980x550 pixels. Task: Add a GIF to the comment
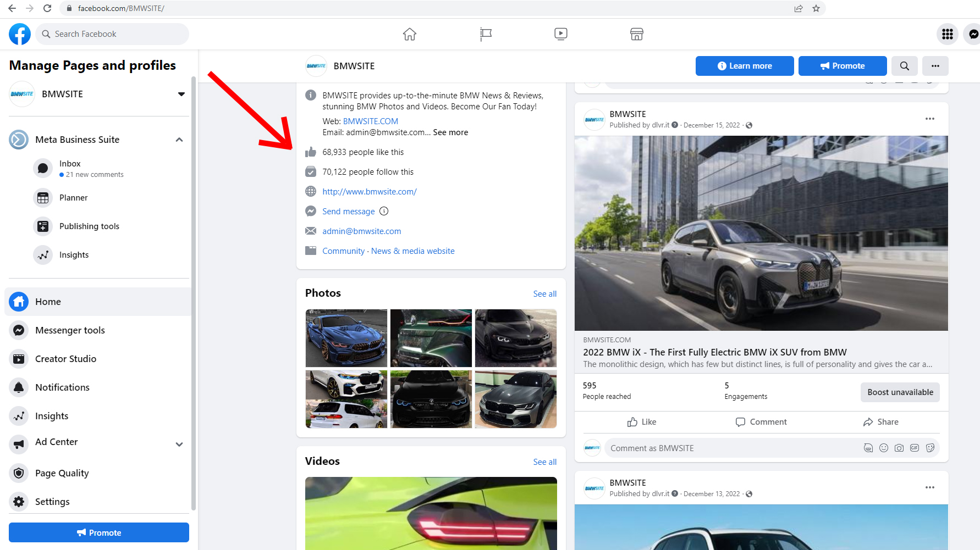[915, 448]
